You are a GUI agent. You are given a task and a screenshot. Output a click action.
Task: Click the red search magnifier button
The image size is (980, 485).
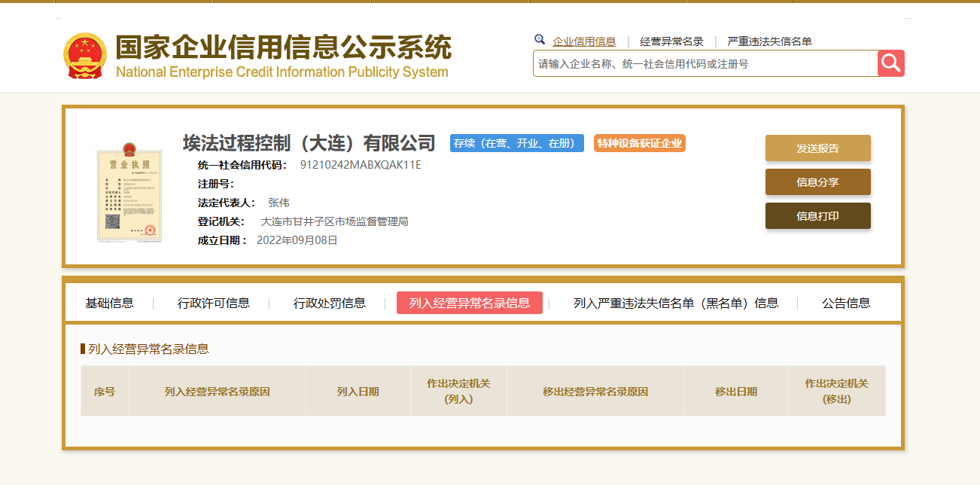(x=890, y=63)
